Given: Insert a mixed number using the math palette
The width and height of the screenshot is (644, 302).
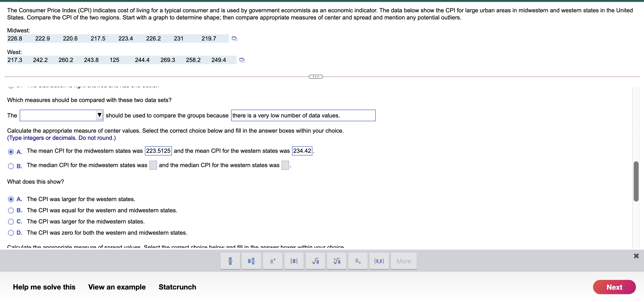Looking at the screenshot, I should click(x=251, y=261).
